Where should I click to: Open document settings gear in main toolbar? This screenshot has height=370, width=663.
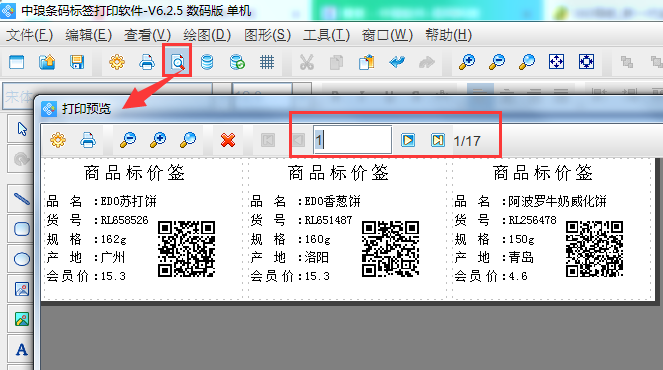point(117,62)
